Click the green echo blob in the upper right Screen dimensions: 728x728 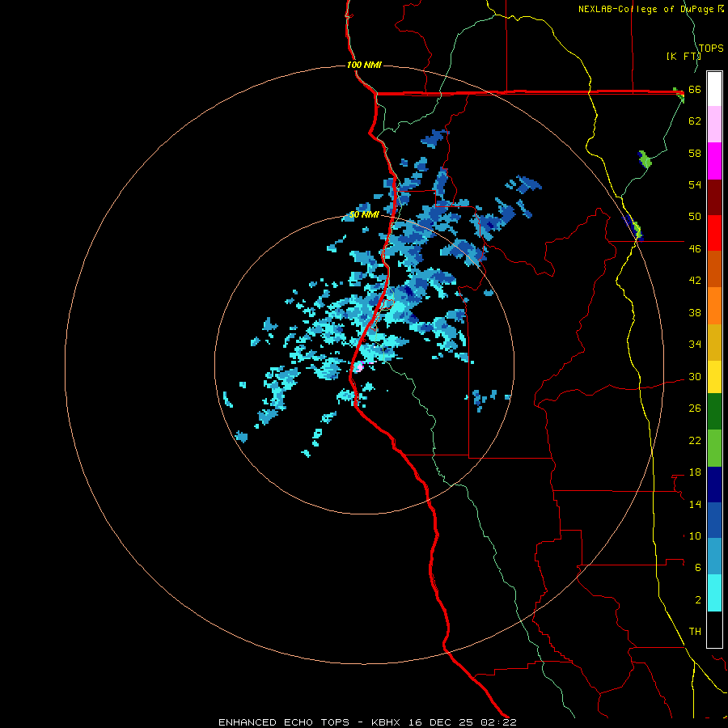645,161
